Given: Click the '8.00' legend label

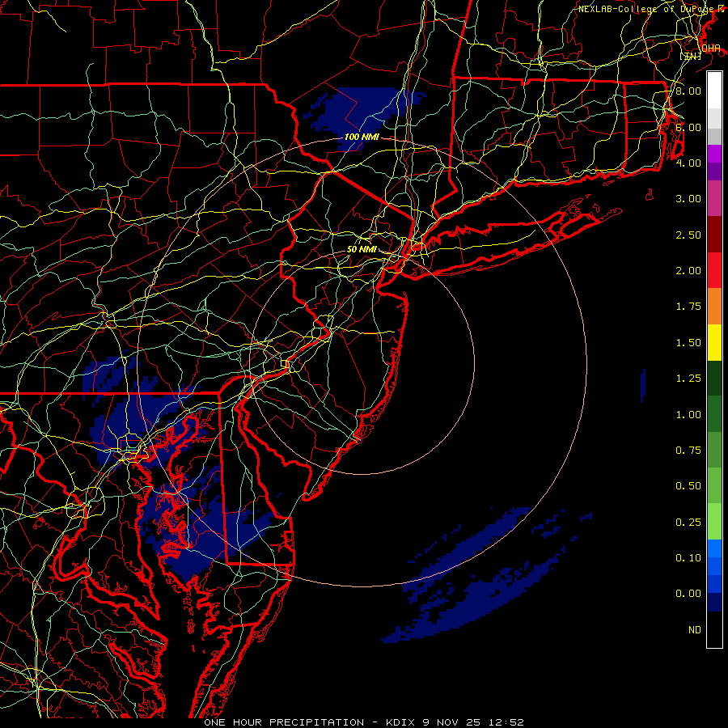Looking at the screenshot, I should (x=688, y=91).
